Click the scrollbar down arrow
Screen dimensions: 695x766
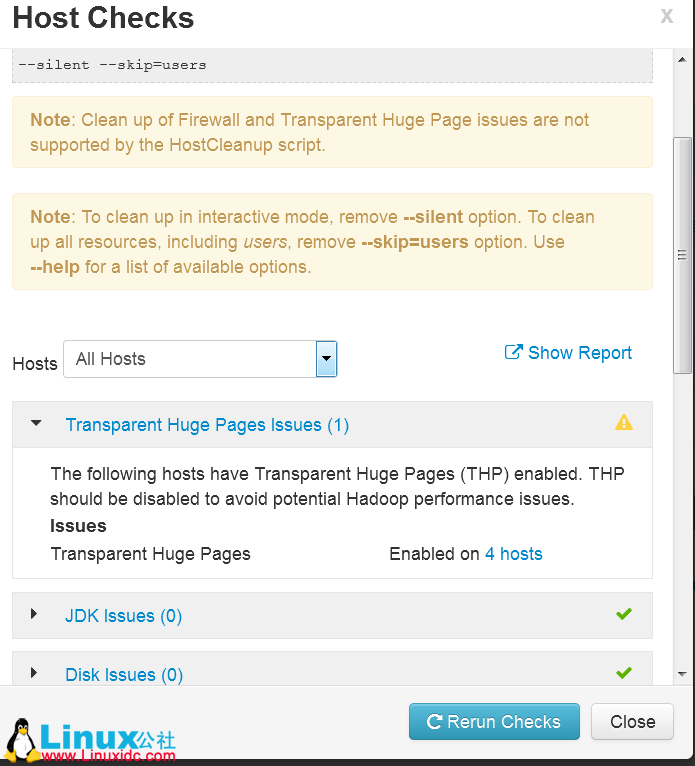click(x=682, y=674)
